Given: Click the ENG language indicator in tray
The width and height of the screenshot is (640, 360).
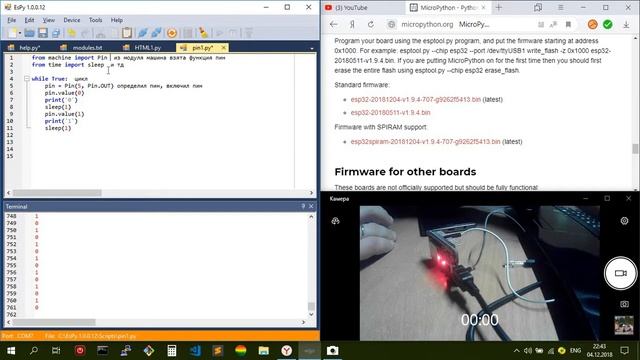Looking at the screenshot, I should click(576, 351).
